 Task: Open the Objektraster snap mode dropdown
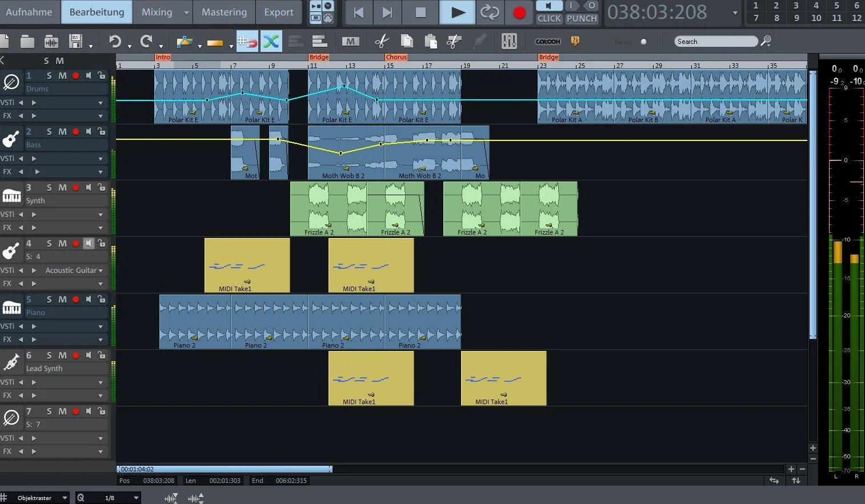(x=65, y=498)
